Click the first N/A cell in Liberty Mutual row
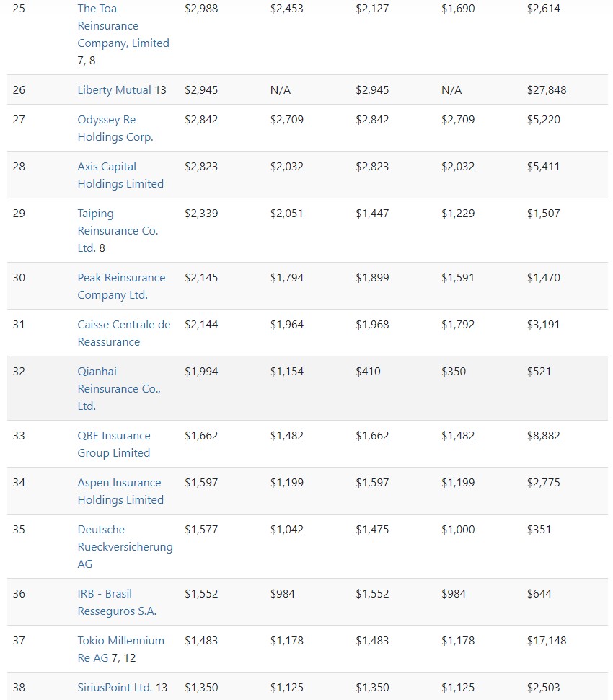Image resolution: width=613 pixels, height=700 pixels. pos(280,90)
